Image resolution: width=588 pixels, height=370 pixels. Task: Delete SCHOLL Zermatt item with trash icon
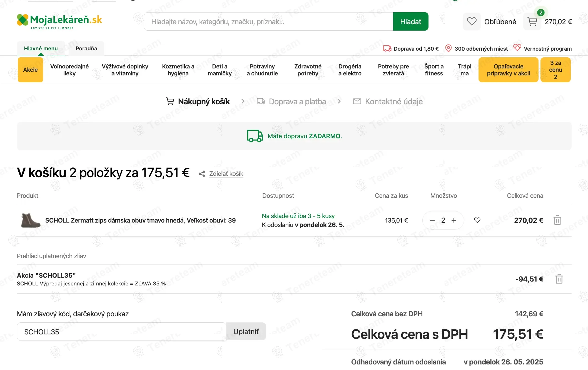pos(557,220)
